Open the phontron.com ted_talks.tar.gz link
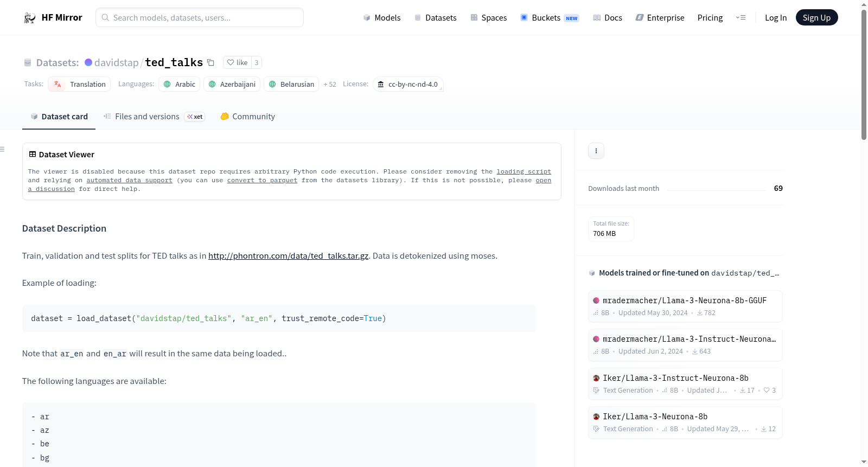The height and width of the screenshot is (467, 868). click(288, 256)
